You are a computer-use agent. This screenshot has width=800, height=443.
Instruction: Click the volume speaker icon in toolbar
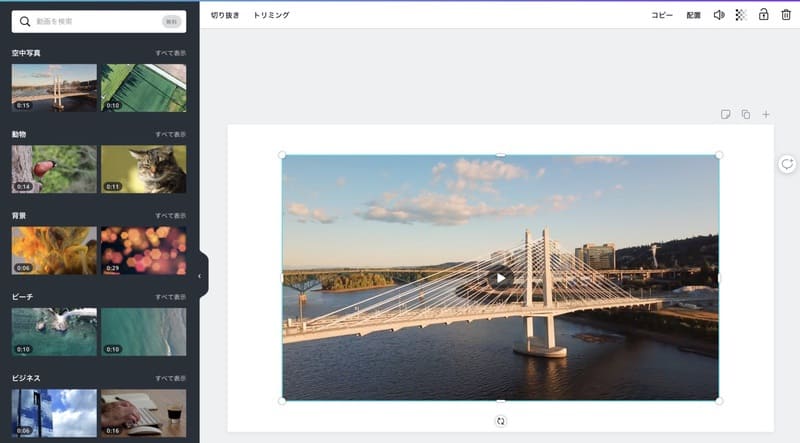pyautogui.click(x=719, y=15)
